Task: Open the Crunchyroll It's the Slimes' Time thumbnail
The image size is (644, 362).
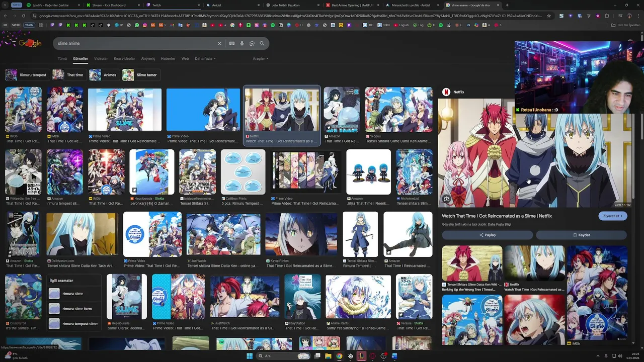Action: [23, 297]
